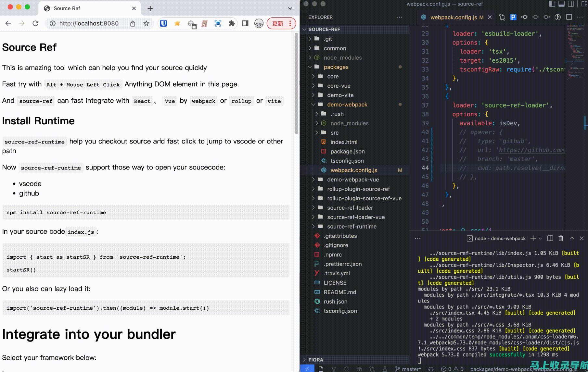
Task: Bookmark this page with star icon
Action: pyautogui.click(x=146, y=23)
